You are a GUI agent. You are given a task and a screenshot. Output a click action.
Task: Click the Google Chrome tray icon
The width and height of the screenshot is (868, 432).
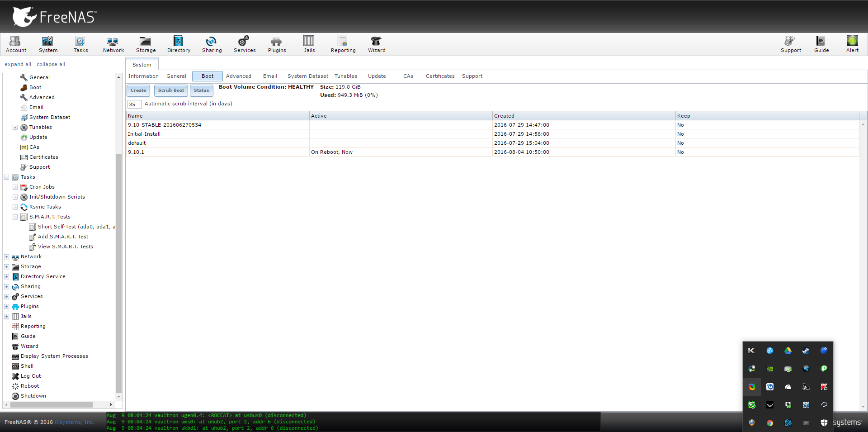770,423
